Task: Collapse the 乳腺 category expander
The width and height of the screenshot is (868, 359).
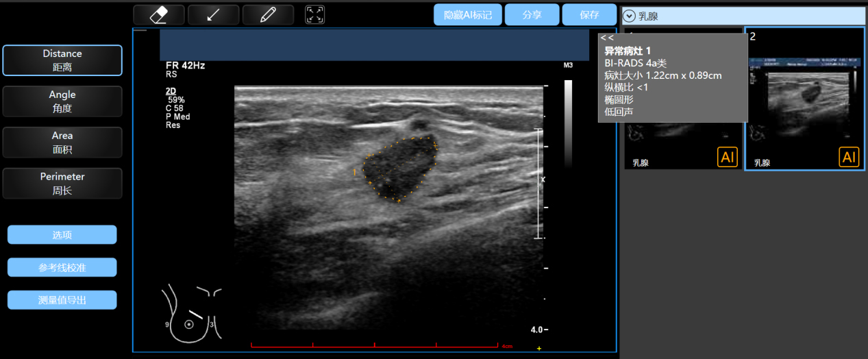Action: pyautogui.click(x=629, y=16)
